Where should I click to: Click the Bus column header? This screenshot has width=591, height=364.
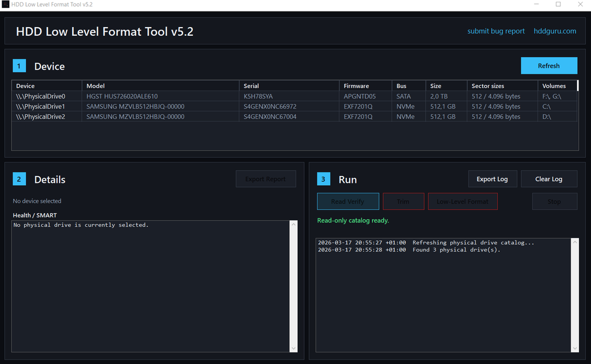[409, 86]
